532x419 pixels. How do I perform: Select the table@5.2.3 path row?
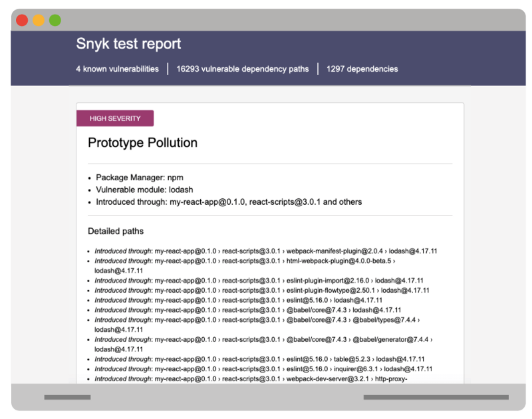click(259, 359)
